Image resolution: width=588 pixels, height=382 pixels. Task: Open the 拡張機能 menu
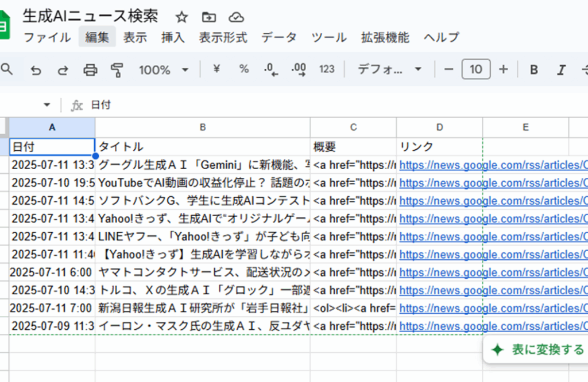(385, 38)
